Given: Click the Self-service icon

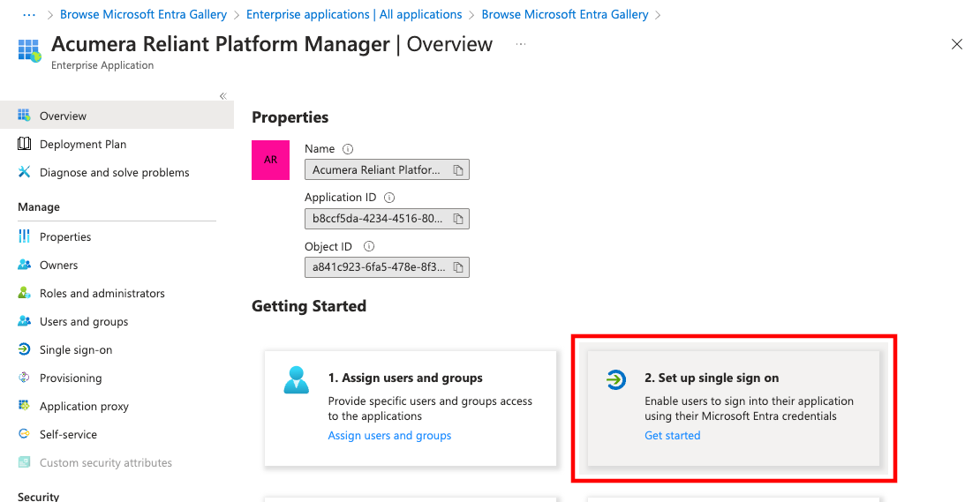Looking at the screenshot, I should [24, 434].
